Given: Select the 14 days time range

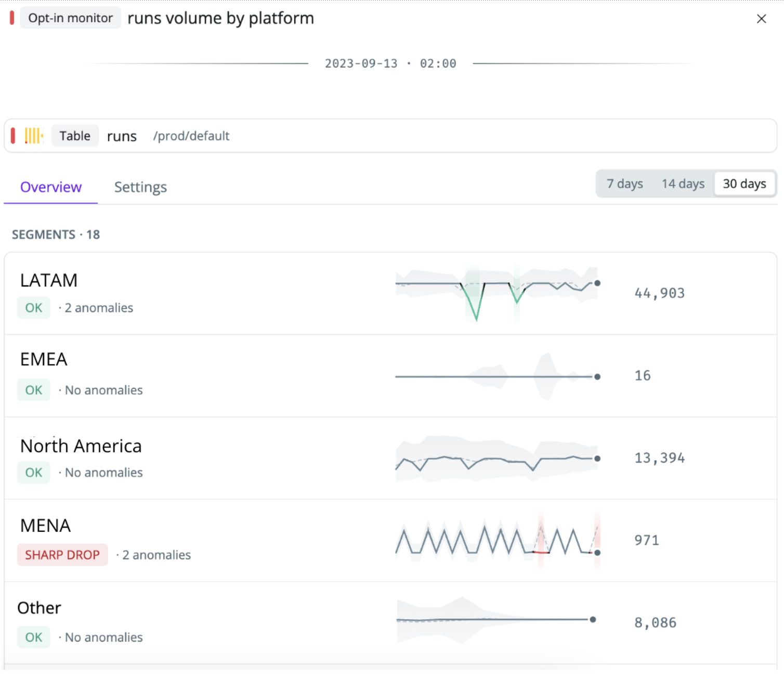Looking at the screenshot, I should click(683, 184).
